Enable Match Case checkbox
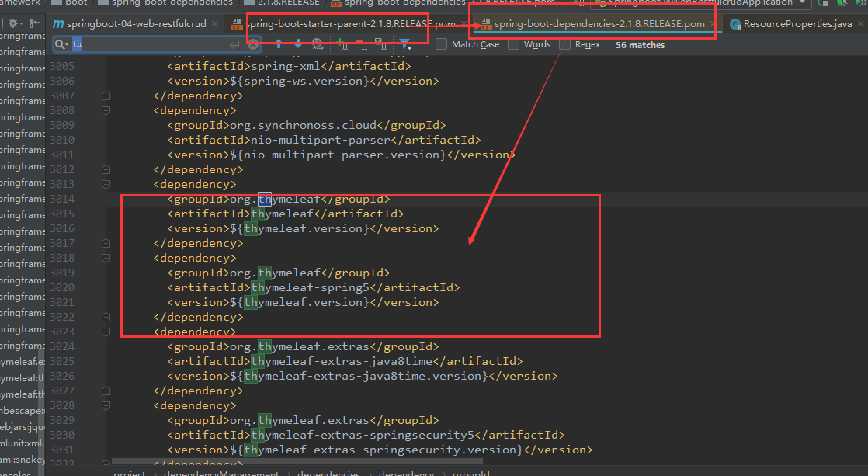 pos(441,44)
